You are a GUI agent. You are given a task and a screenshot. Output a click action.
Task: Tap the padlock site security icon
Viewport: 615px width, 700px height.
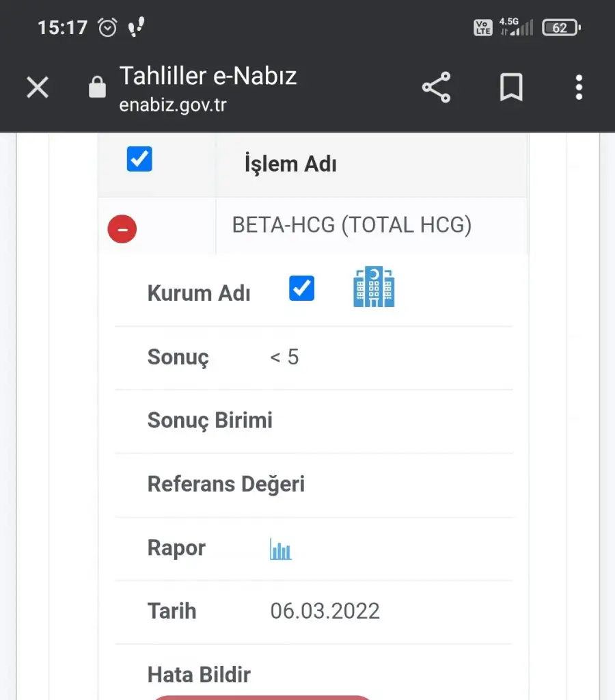(97, 87)
